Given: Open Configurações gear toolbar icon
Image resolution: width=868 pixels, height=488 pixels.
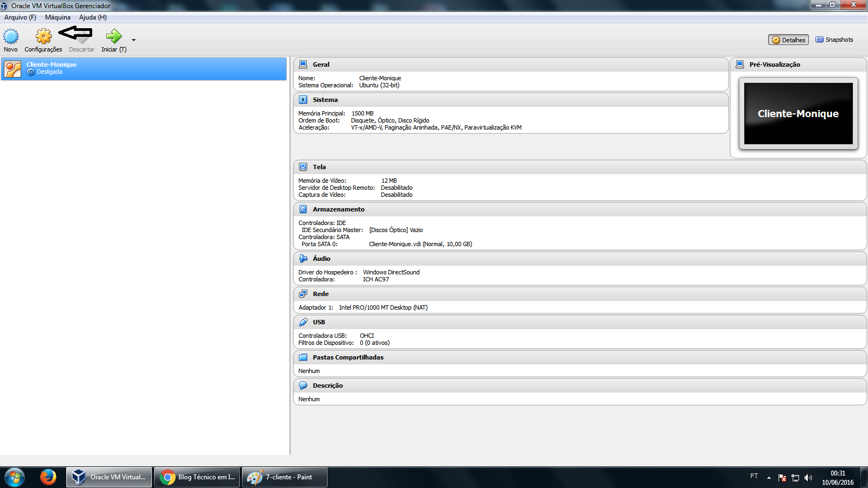Looking at the screenshot, I should click(43, 37).
